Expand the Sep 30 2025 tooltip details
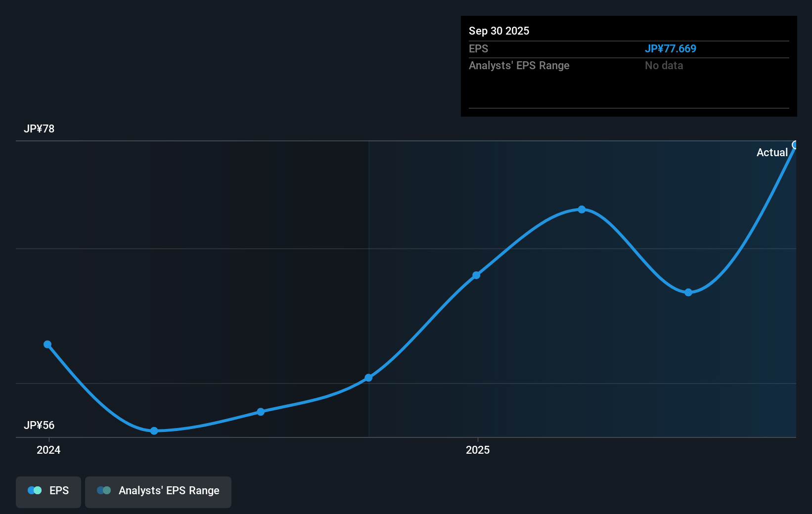This screenshot has height=514, width=812. pyautogui.click(x=499, y=31)
